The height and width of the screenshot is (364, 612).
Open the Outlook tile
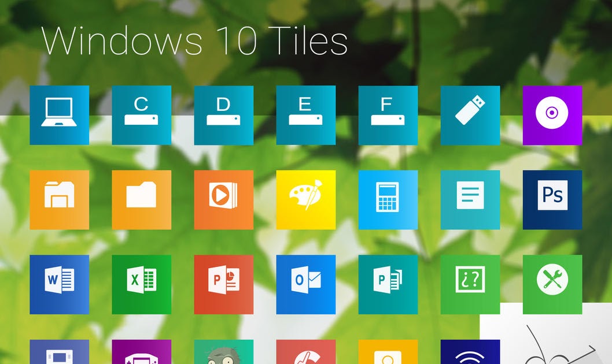pyautogui.click(x=306, y=284)
